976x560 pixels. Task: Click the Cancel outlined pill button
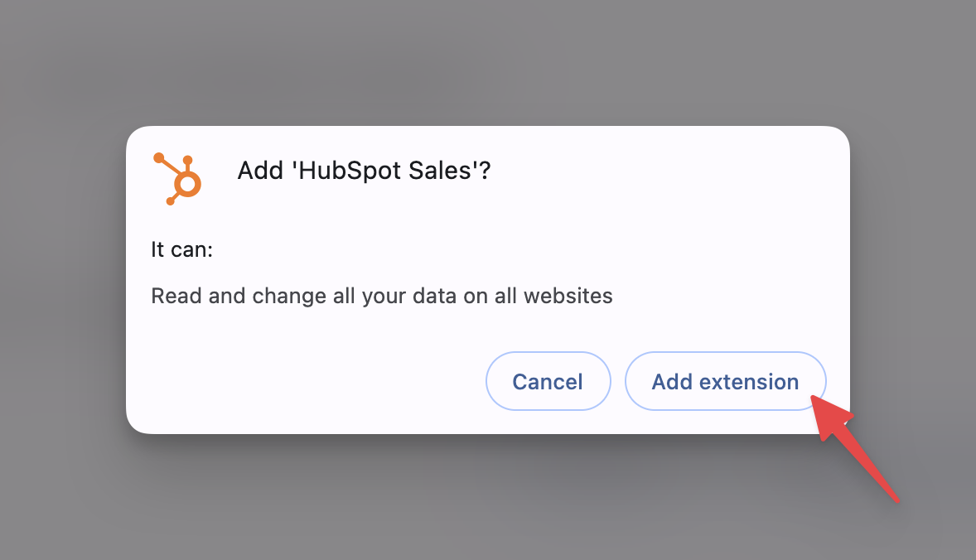548,381
